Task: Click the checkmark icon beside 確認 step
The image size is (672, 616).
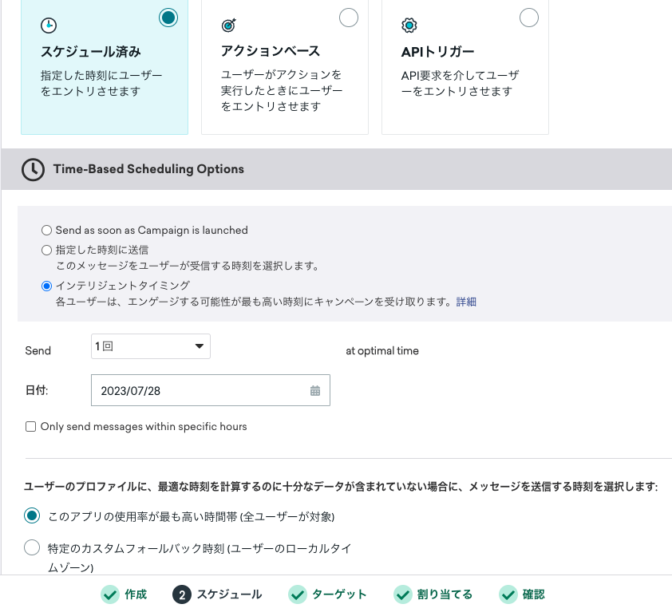Action: pyautogui.click(x=508, y=594)
